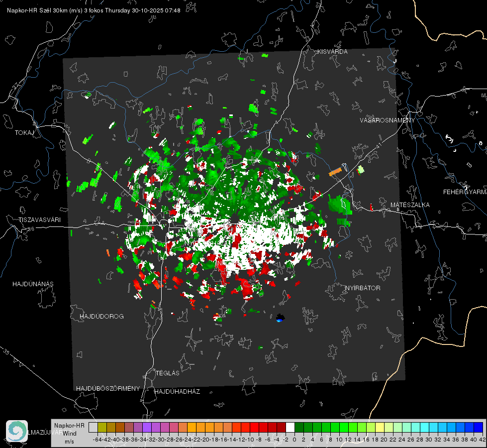Click the -64 legend scale value
This screenshot has height=448, width=487.
click(97, 440)
